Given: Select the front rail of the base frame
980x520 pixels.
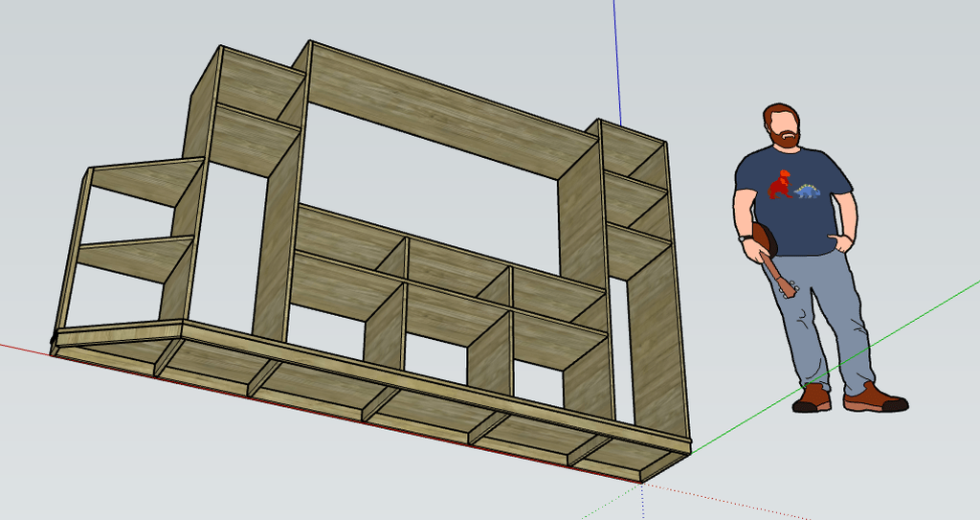Looking at the screenshot, I should (x=364, y=385).
